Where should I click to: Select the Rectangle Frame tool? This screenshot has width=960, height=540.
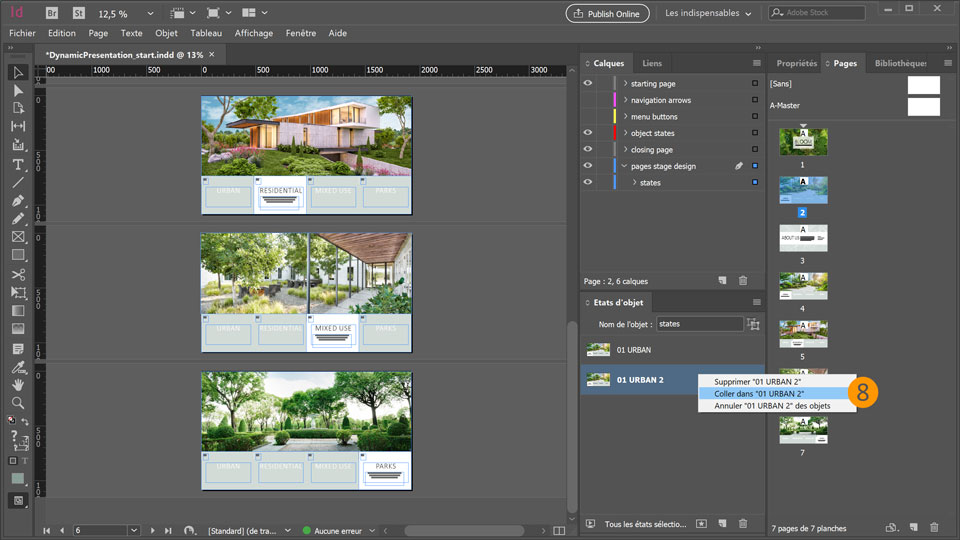pyautogui.click(x=18, y=237)
